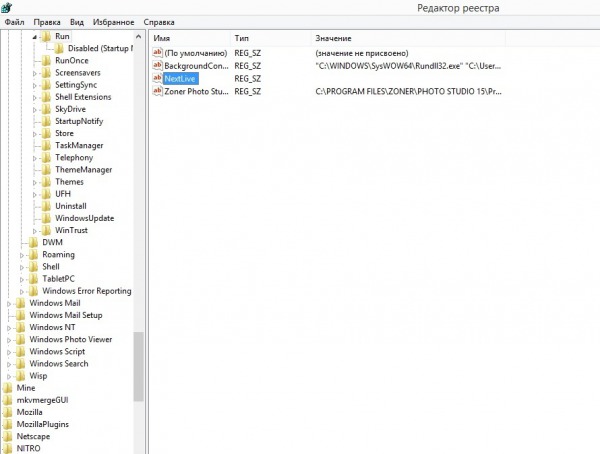Expand the Windows Mail key

pos(9,304)
